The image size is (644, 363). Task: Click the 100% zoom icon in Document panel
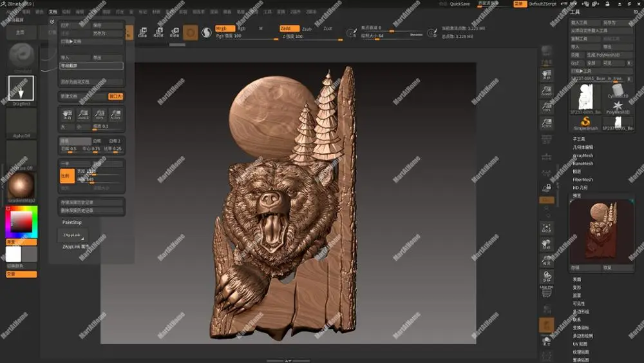coord(99,114)
